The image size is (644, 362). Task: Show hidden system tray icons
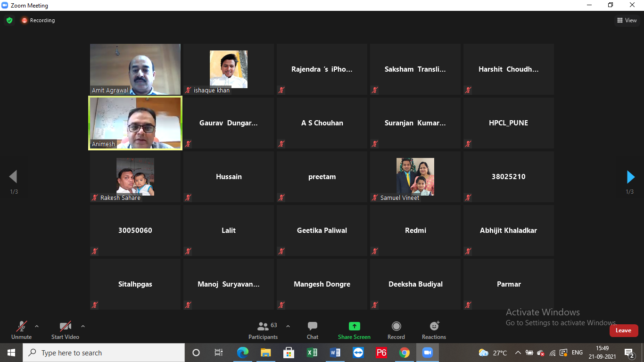tap(518, 353)
